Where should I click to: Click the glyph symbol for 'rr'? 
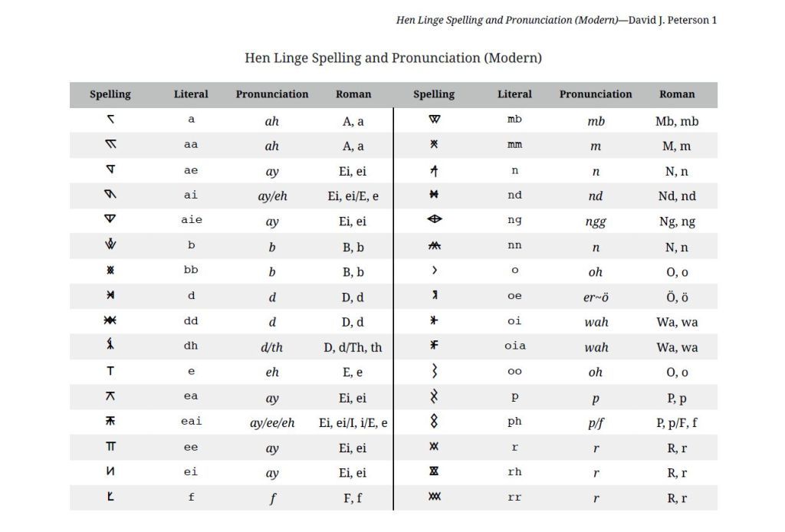point(434,497)
